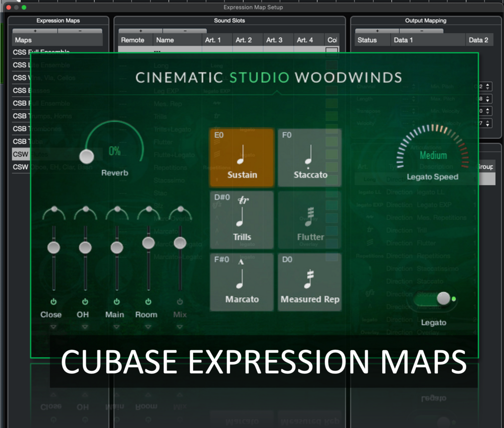The image size is (504, 428).
Task: Open the Close mic dropdown arrow
Action: [53, 327]
